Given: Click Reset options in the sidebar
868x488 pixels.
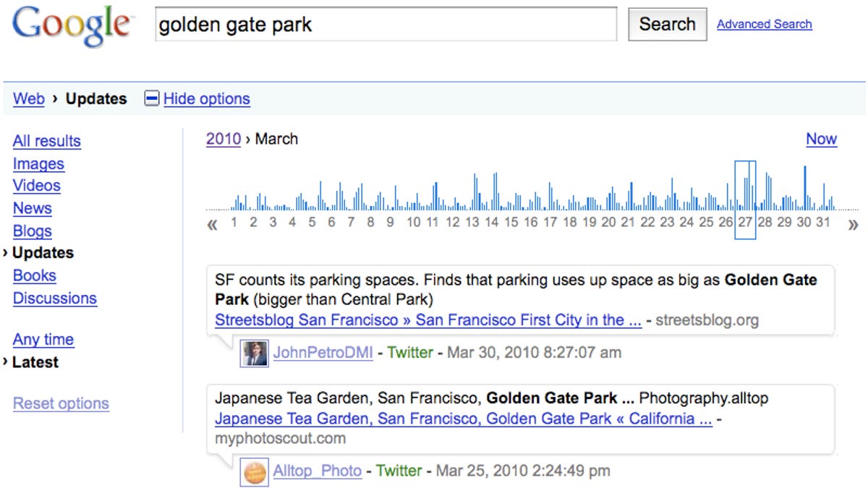Looking at the screenshot, I should (x=61, y=403).
